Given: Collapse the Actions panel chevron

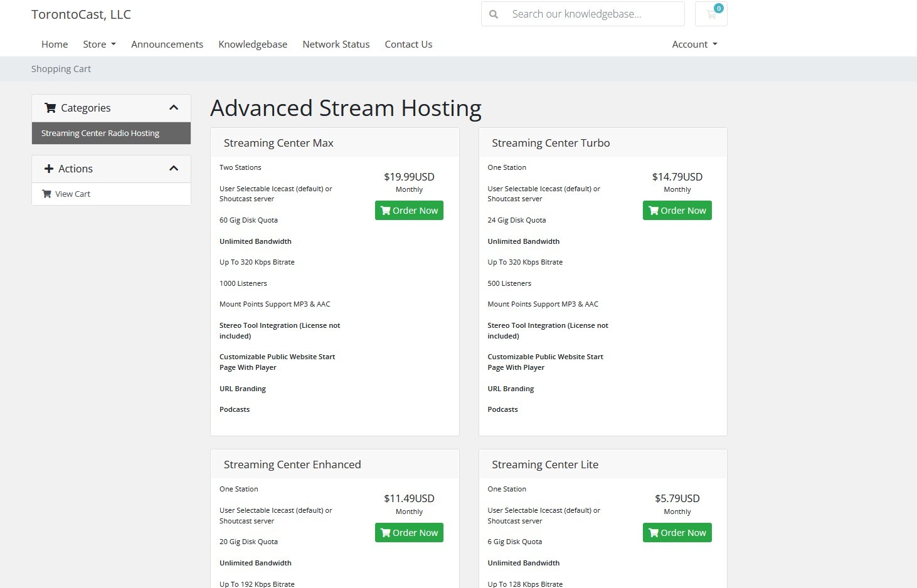Looking at the screenshot, I should 174,169.
